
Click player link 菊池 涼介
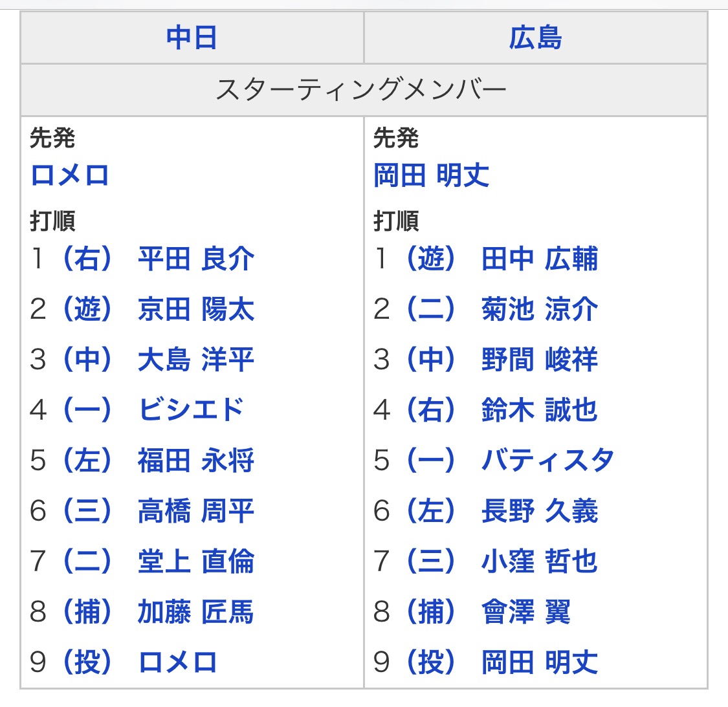[540, 309]
